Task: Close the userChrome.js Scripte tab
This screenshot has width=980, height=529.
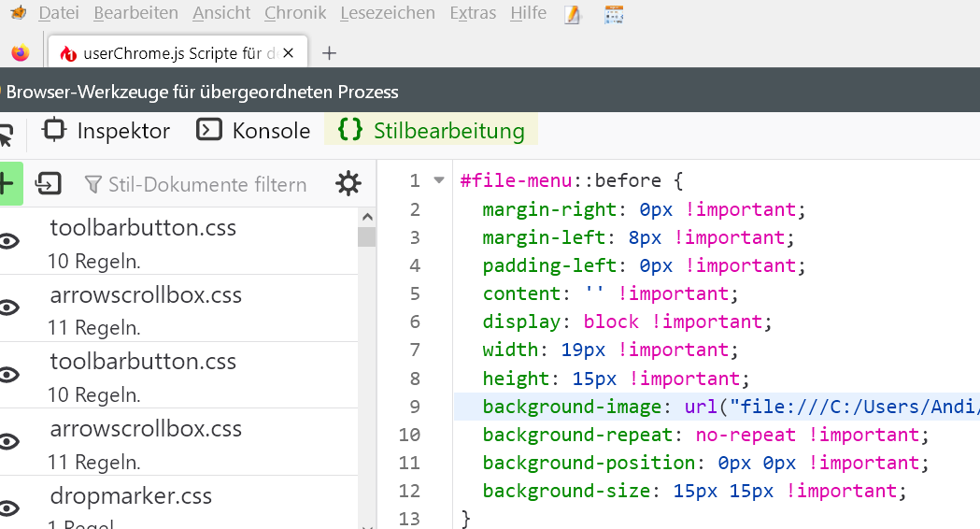Action: pyautogui.click(x=289, y=53)
